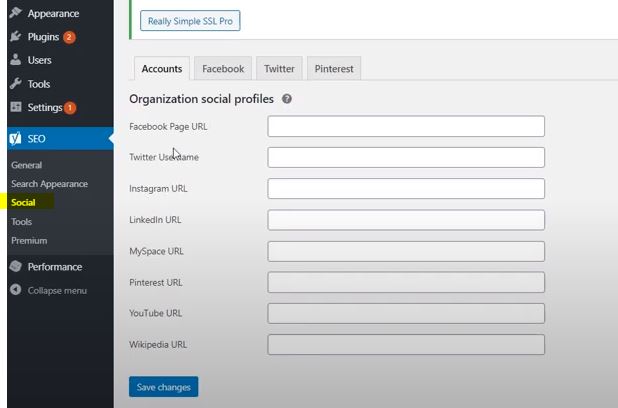This screenshot has height=408, width=618.
Task: Select the Social submenu item
Action: click(x=23, y=203)
